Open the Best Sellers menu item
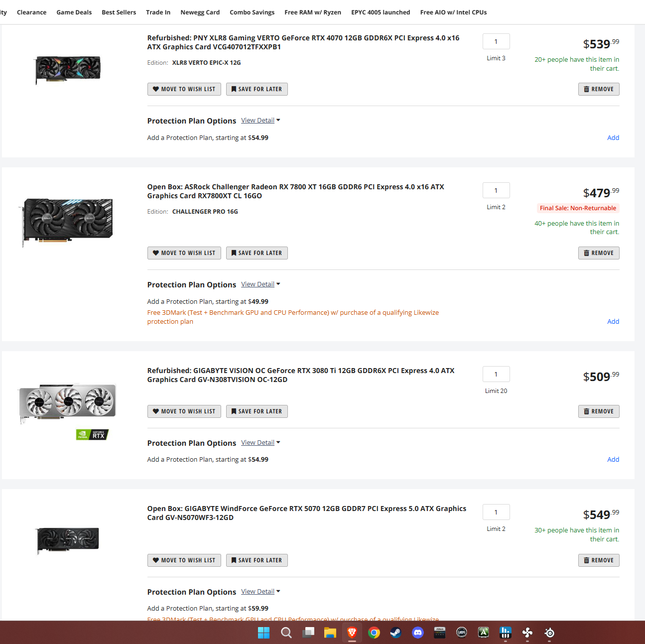The width and height of the screenshot is (645, 644). pos(119,12)
